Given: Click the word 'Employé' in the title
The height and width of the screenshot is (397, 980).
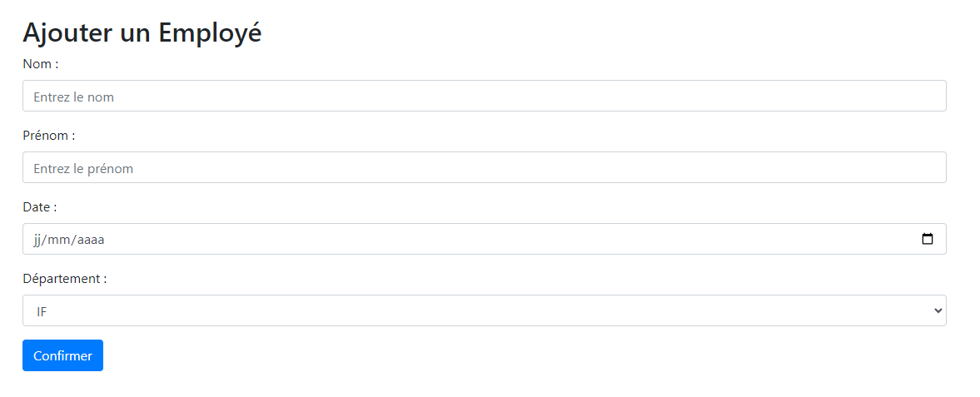Looking at the screenshot, I should point(210,32).
